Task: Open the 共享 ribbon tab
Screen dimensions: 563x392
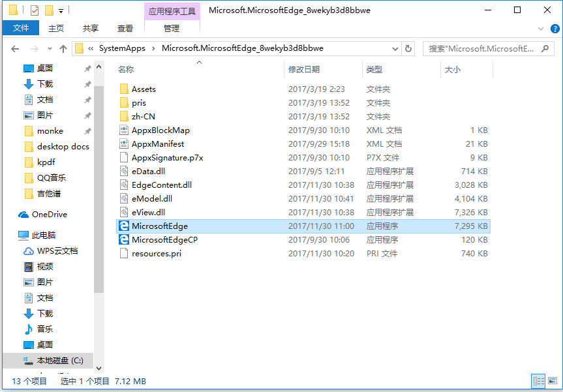Action: pos(91,28)
